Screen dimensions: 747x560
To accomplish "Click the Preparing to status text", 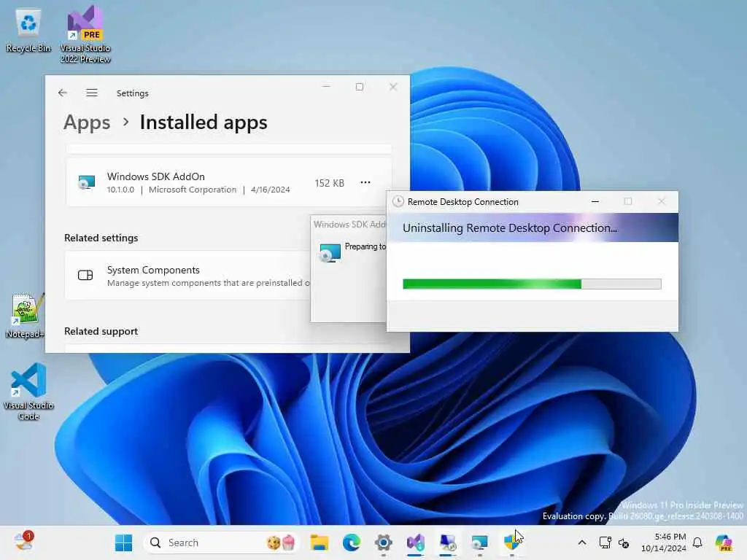I will coord(365,246).
